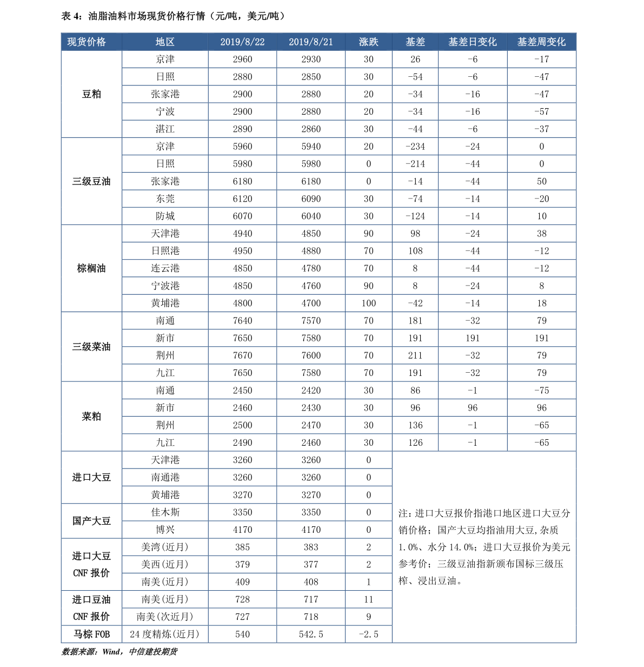Click the first data cell under 地区

pyautogui.click(x=165, y=59)
